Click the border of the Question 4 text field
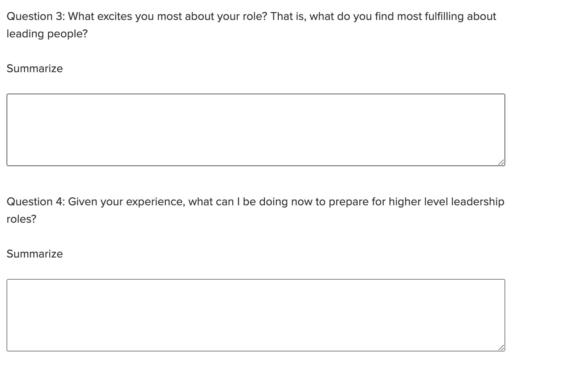Screen dimensions: 588x391 [254, 279]
